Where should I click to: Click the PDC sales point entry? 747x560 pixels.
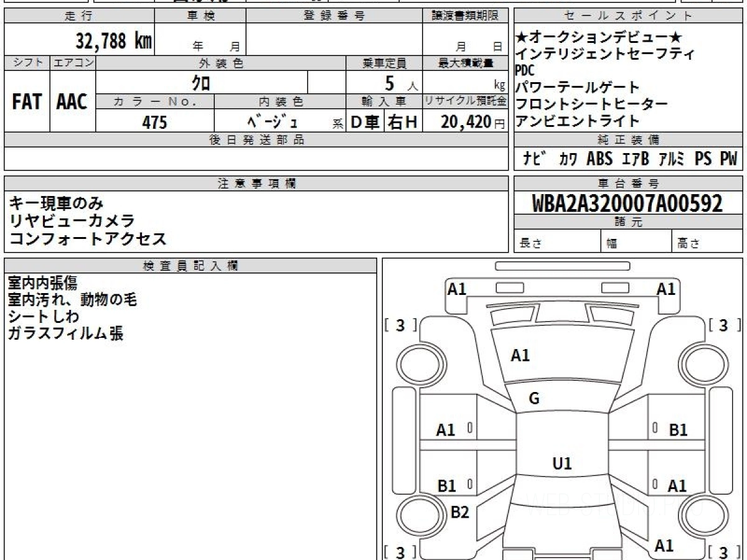click(x=525, y=70)
